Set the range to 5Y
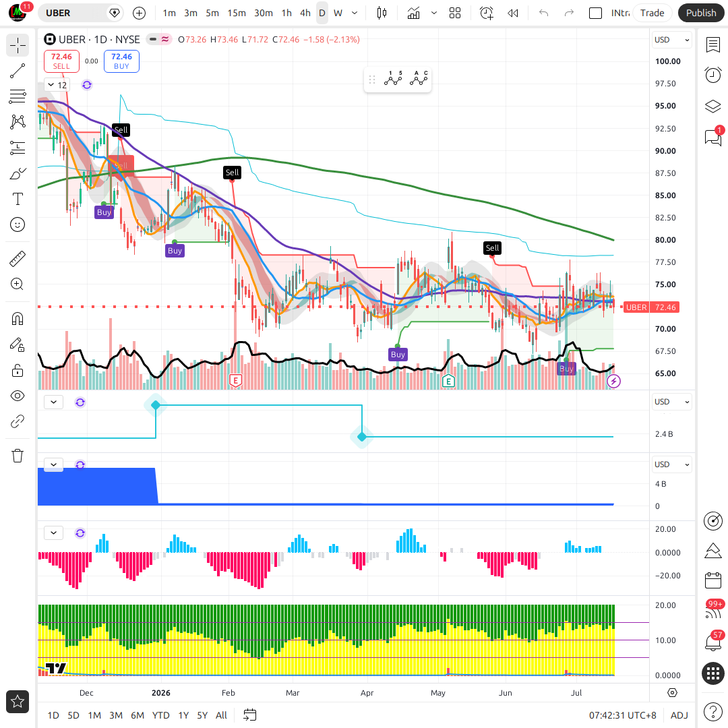Screen dimensions: 728x728 pos(202,715)
